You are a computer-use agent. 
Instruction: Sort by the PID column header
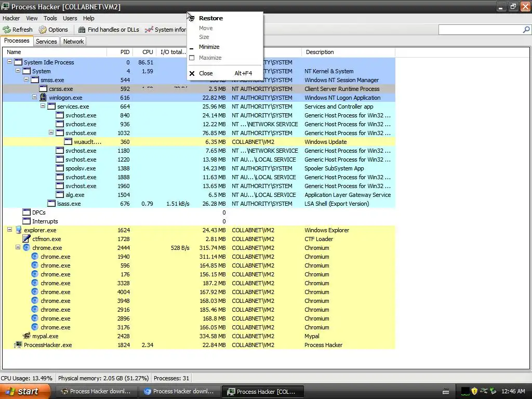(x=120, y=52)
